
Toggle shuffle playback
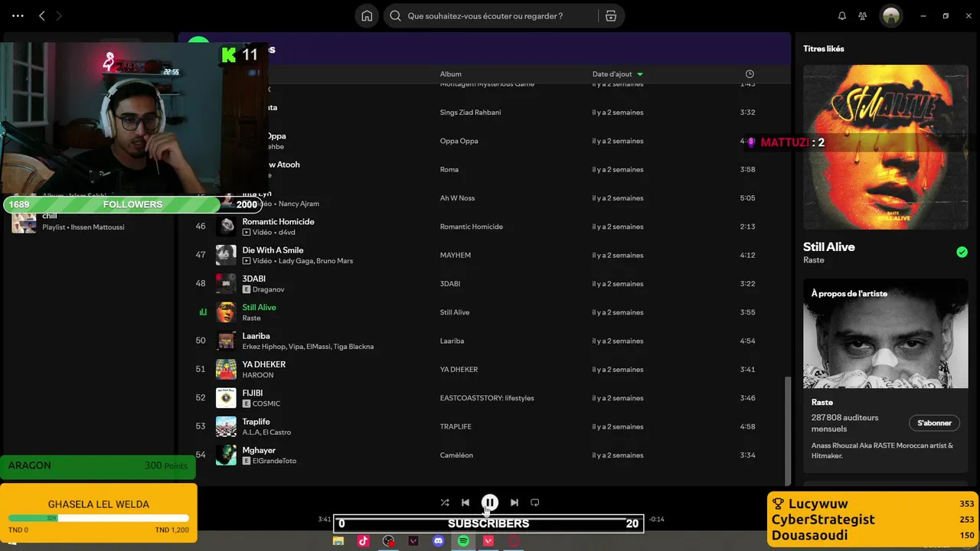pyautogui.click(x=445, y=503)
